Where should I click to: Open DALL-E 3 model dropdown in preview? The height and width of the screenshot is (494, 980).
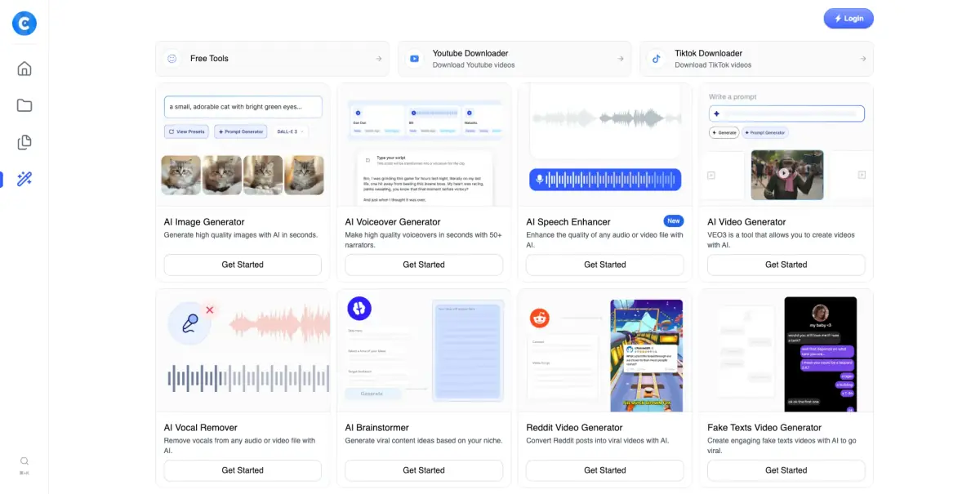coord(290,131)
